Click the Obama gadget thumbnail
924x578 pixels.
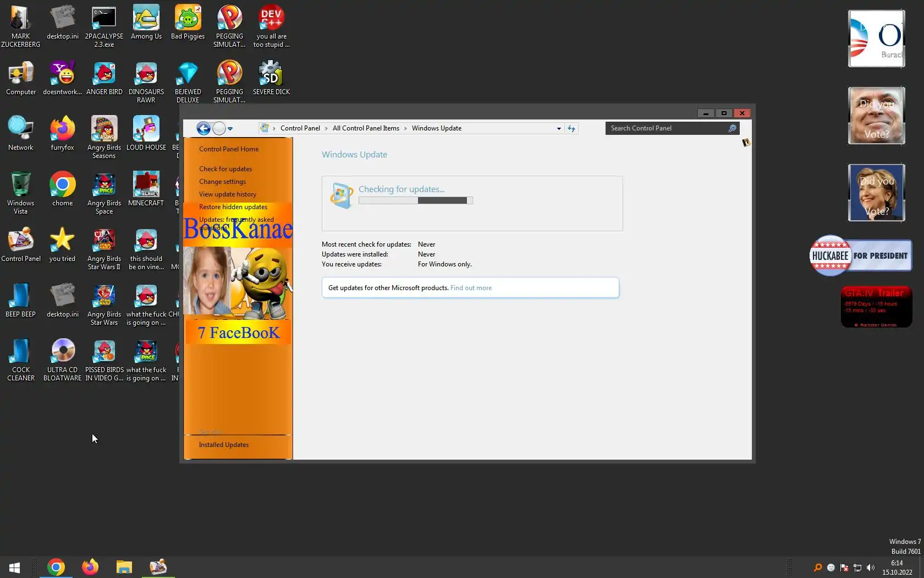(876, 39)
